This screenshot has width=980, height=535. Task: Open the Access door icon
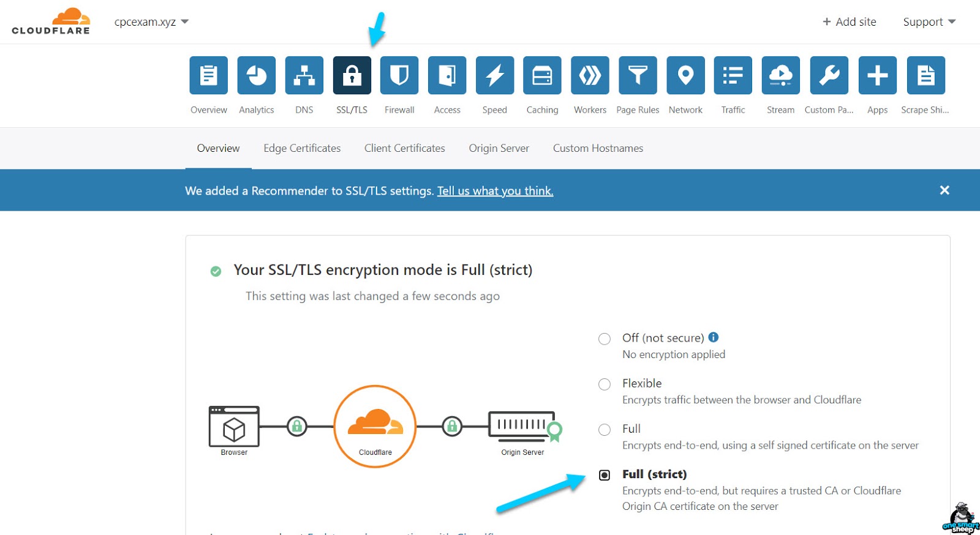point(447,75)
